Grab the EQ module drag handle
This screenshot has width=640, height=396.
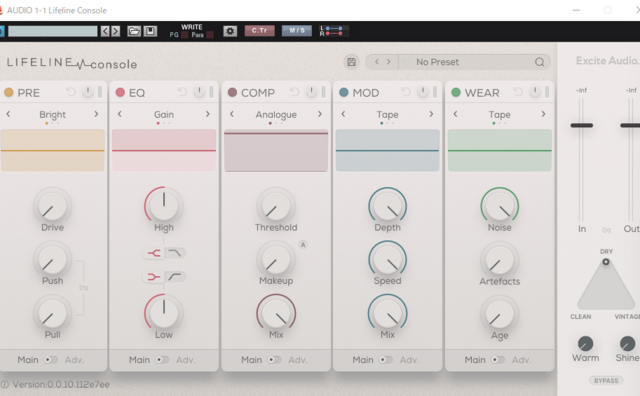pyautogui.click(x=211, y=92)
